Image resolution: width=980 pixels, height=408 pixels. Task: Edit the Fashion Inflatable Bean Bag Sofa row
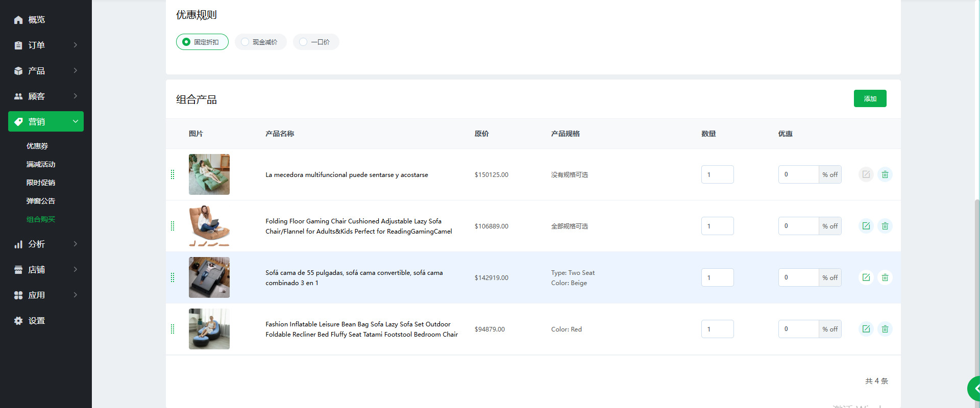pyautogui.click(x=866, y=329)
